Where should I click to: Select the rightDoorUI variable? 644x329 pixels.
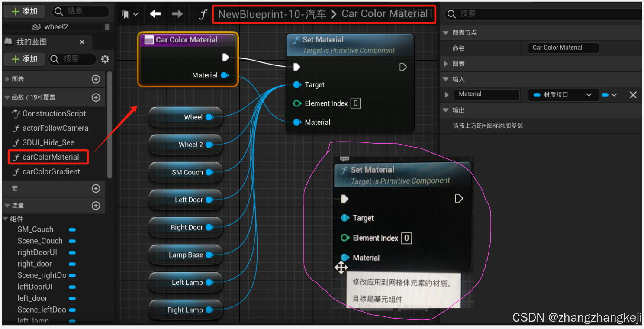(37, 252)
